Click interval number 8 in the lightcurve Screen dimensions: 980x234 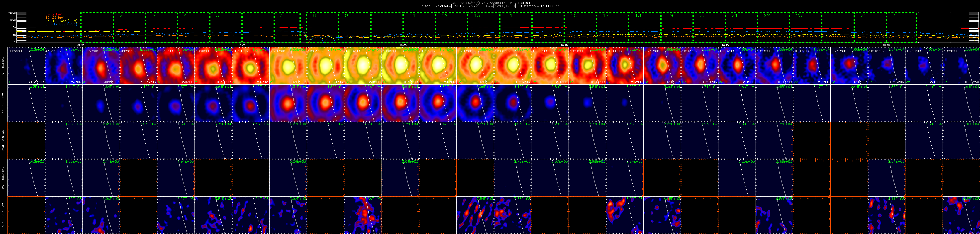[314, 16]
